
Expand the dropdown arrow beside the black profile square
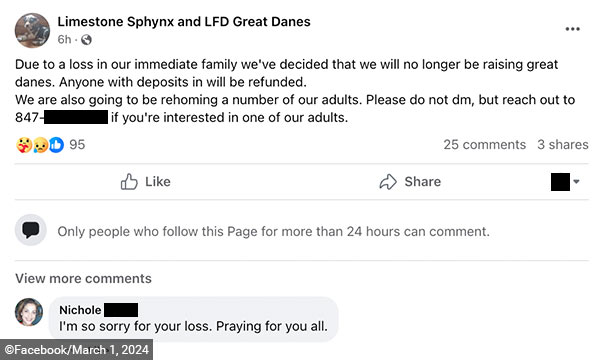tap(576, 182)
